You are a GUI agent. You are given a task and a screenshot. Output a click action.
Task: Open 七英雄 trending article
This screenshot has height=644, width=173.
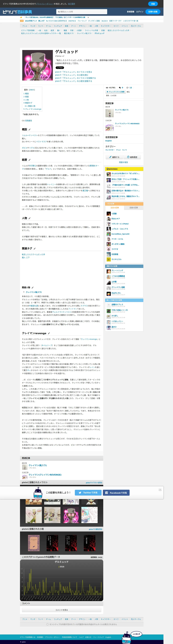pos(114,214)
